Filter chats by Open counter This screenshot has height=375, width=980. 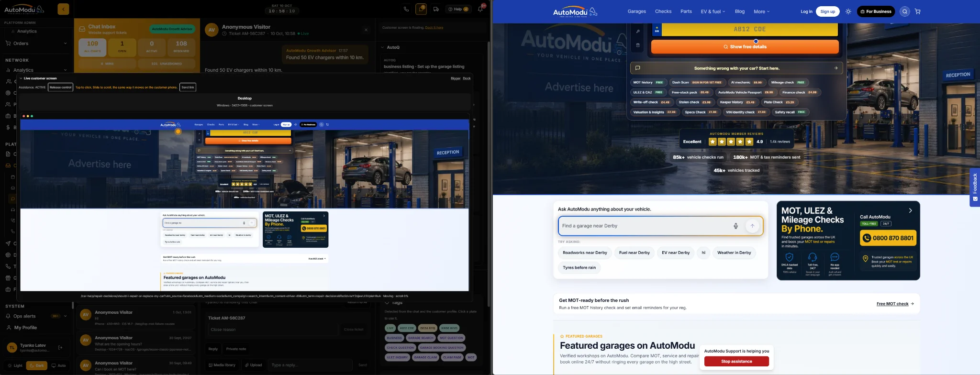[122, 46]
